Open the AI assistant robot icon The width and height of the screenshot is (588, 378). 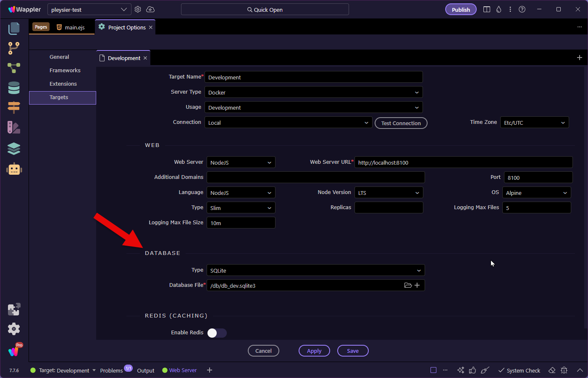pyautogui.click(x=14, y=169)
